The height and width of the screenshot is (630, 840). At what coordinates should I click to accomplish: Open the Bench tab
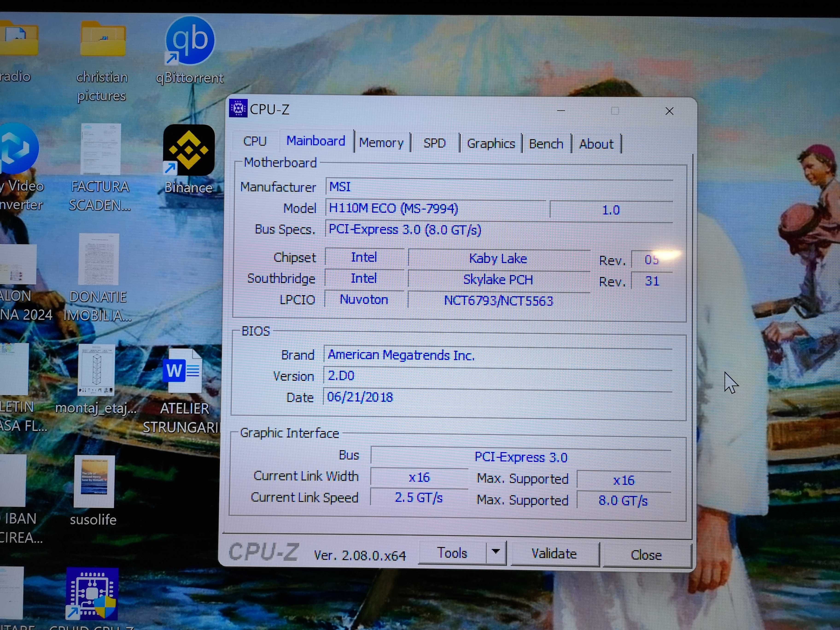click(x=546, y=144)
